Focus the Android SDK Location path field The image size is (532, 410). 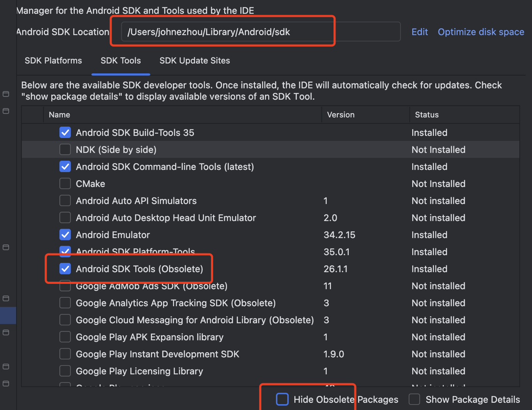260,32
